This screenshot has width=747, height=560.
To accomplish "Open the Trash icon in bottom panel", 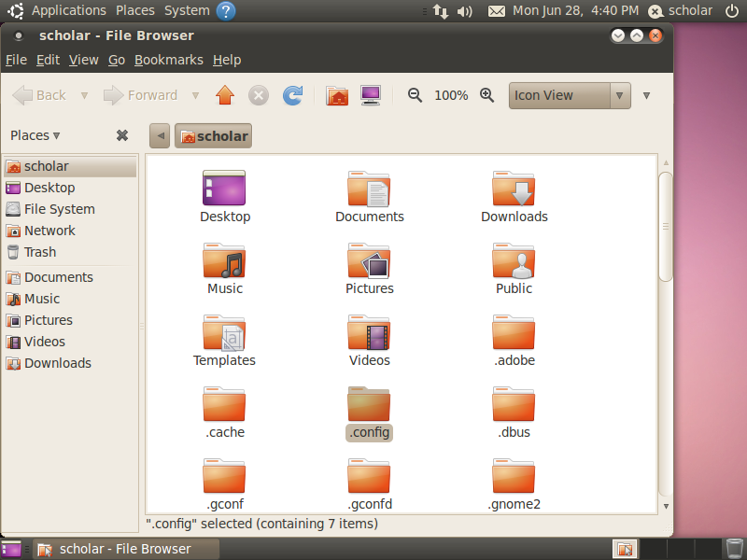I will (x=734, y=549).
